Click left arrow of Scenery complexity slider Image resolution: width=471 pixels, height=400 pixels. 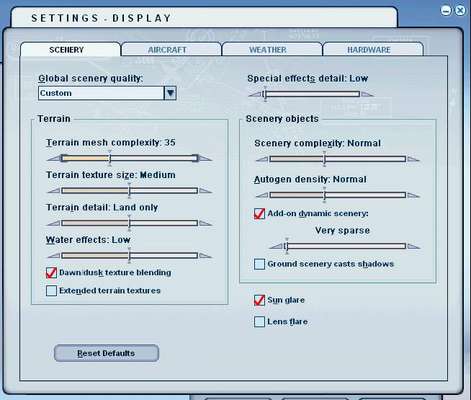[262, 159]
